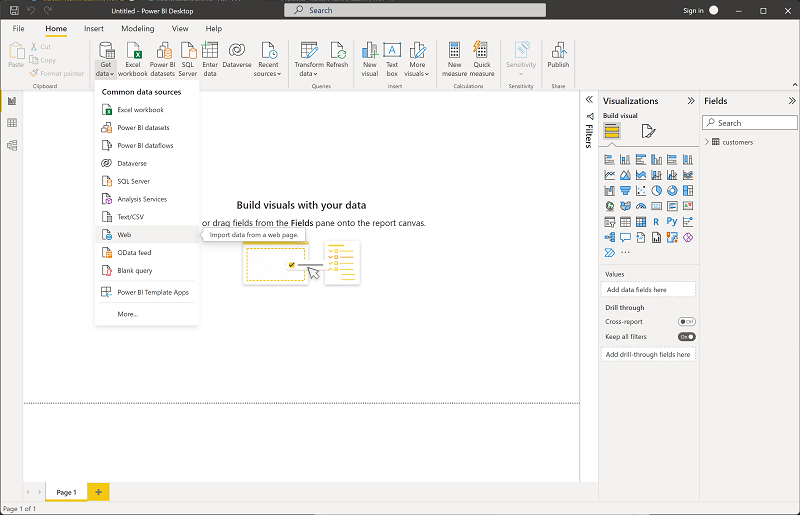Toggle Cross-report drill through switch
The height and width of the screenshot is (515, 800).
coord(686,322)
